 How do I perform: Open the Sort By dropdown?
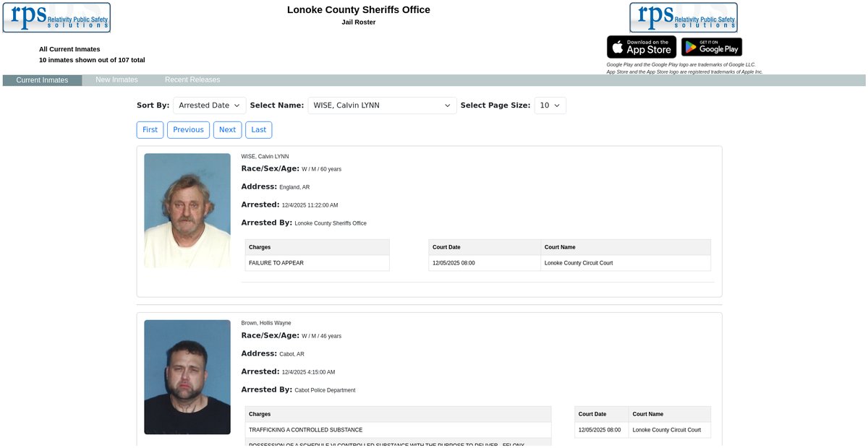click(210, 105)
